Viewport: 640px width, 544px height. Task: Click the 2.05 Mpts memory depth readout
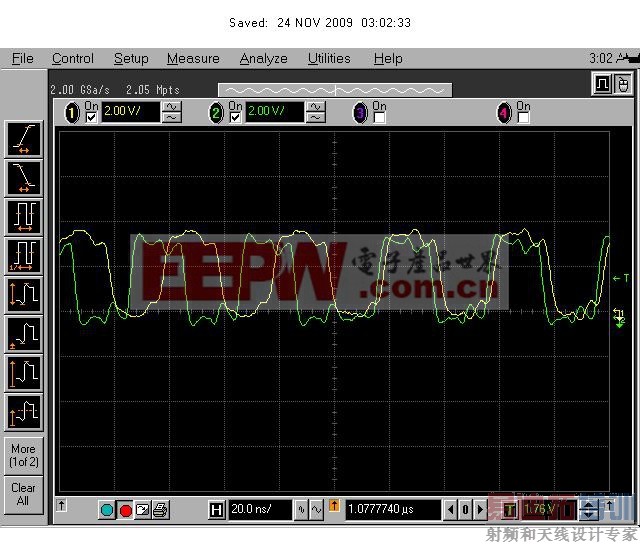point(153,90)
